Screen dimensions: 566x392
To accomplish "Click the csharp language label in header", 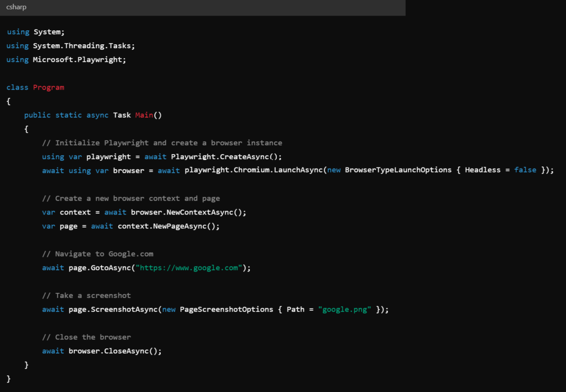I will 16,7.
